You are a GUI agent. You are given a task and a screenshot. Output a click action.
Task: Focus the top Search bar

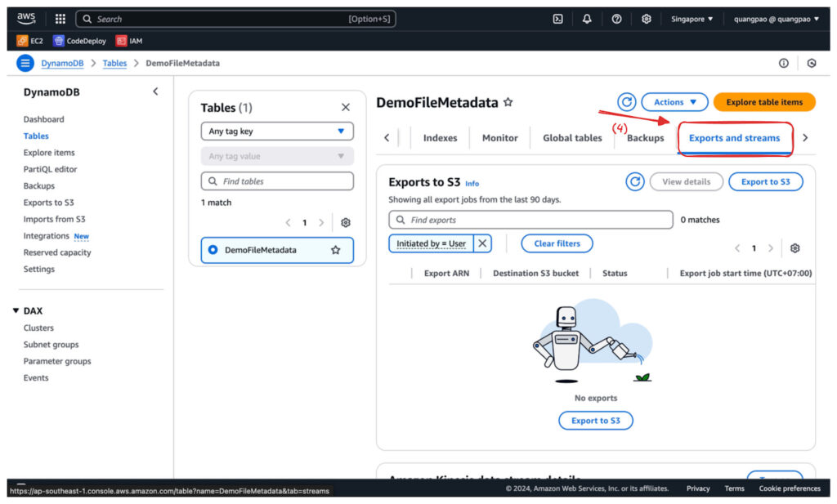pyautogui.click(x=235, y=19)
